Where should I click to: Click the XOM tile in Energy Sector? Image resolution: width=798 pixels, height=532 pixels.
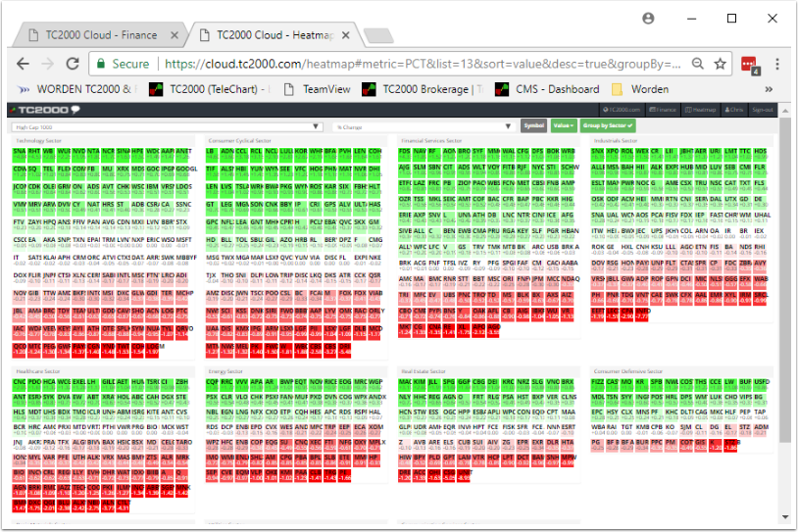pyautogui.click(x=375, y=430)
